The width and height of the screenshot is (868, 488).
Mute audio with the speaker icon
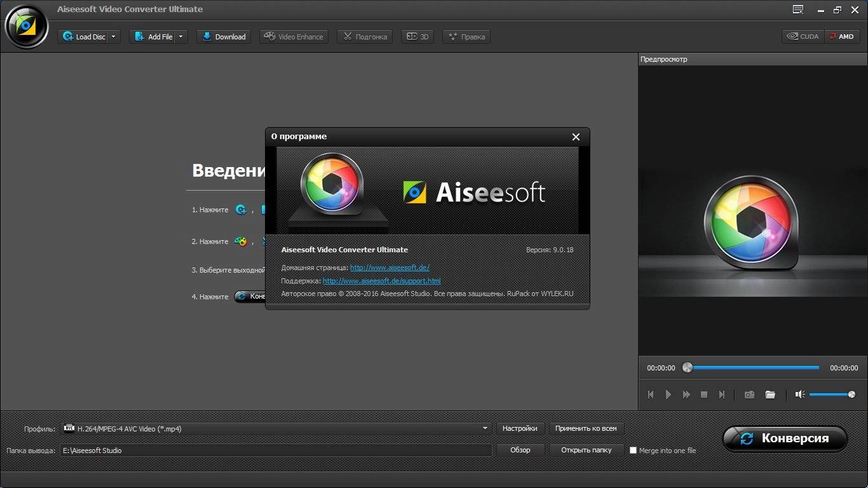click(x=800, y=395)
